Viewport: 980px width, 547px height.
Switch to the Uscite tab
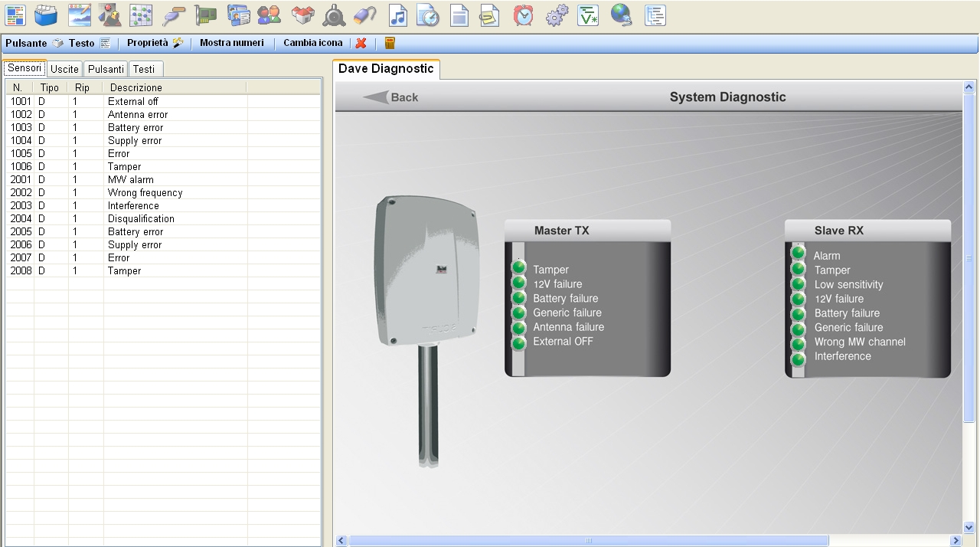pyautogui.click(x=64, y=69)
